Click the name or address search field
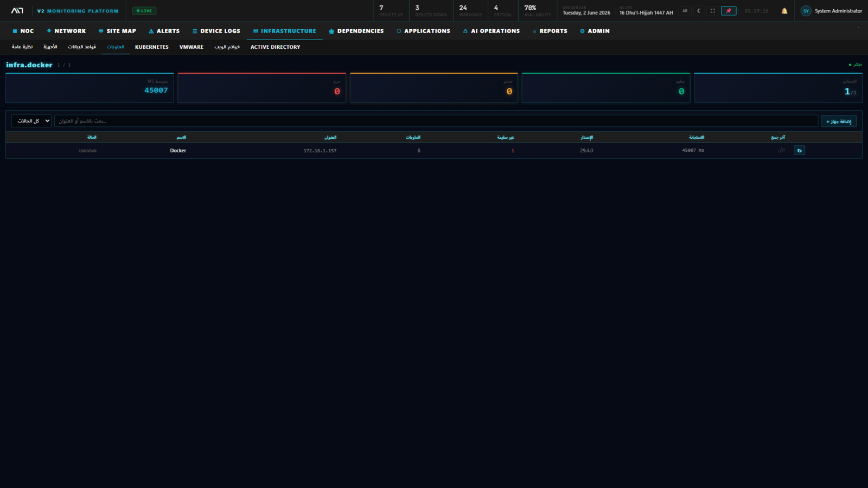868x488 pixels. tap(436, 121)
